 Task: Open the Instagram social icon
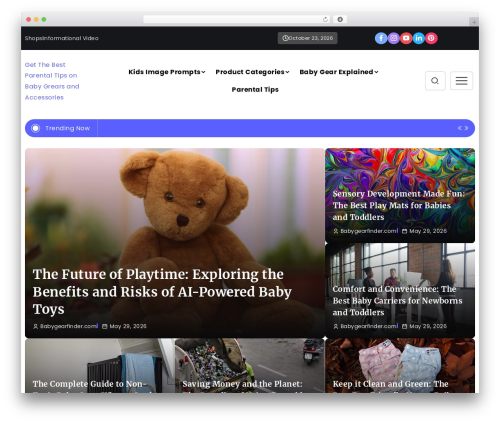tap(394, 38)
